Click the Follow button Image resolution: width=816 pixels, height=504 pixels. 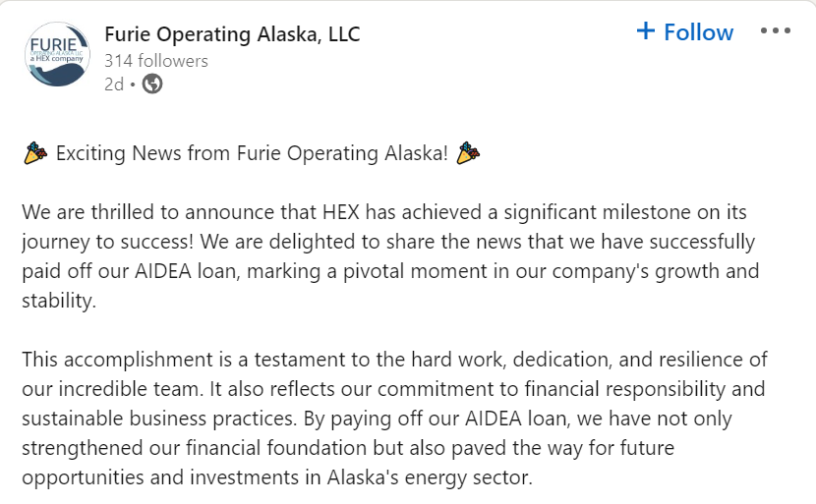tap(685, 31)
